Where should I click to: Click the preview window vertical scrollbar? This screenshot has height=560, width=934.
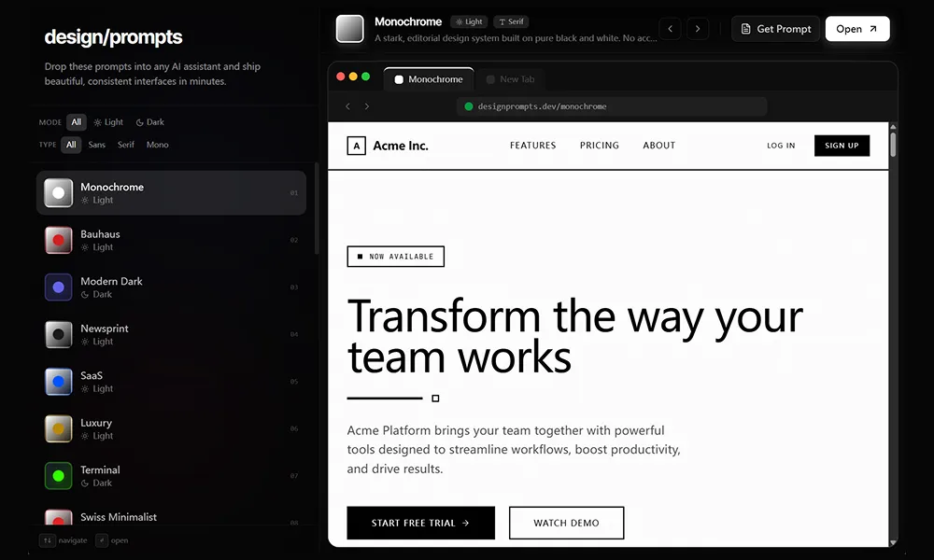click(x=893, y=145)
